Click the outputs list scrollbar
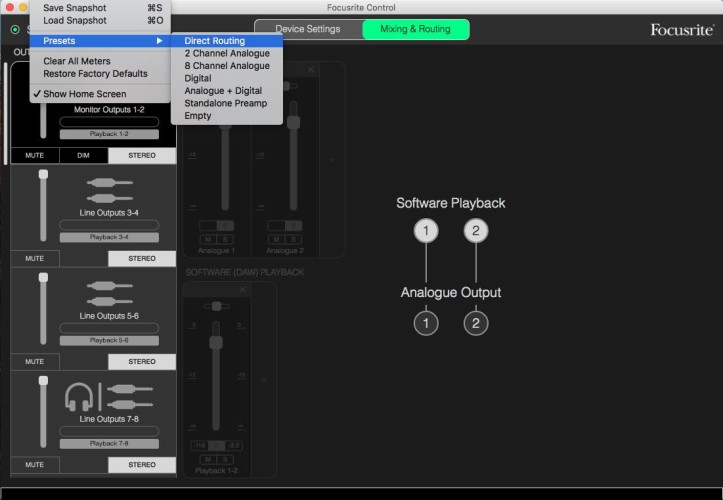 coord(5,113)
